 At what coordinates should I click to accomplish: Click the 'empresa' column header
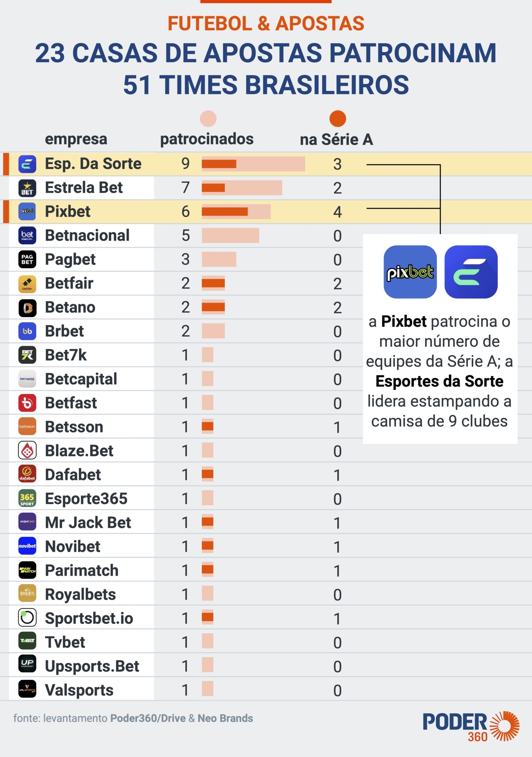pyautogui.click(x=76, y=139)
